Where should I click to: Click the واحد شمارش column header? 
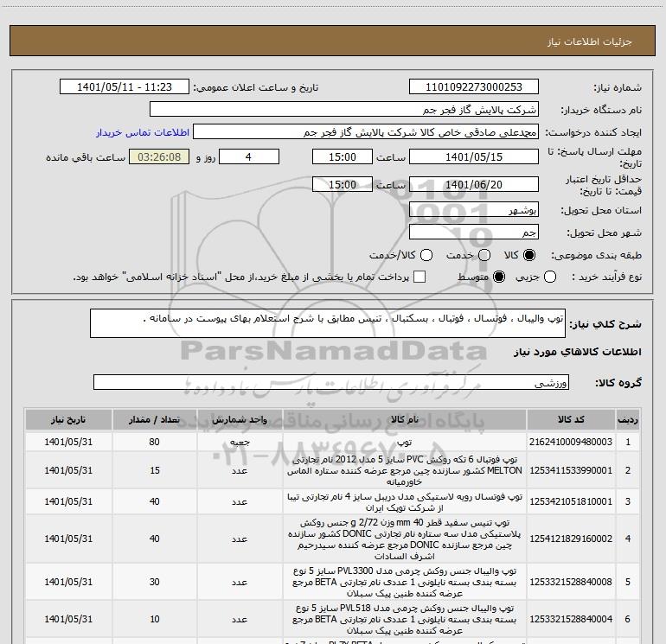point(240,419)
